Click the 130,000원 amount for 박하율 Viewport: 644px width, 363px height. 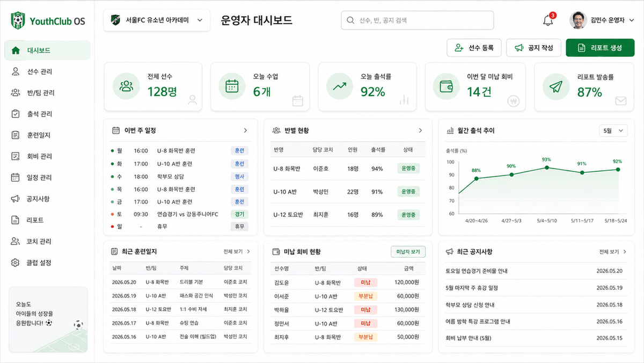click(x=407, y=310)
